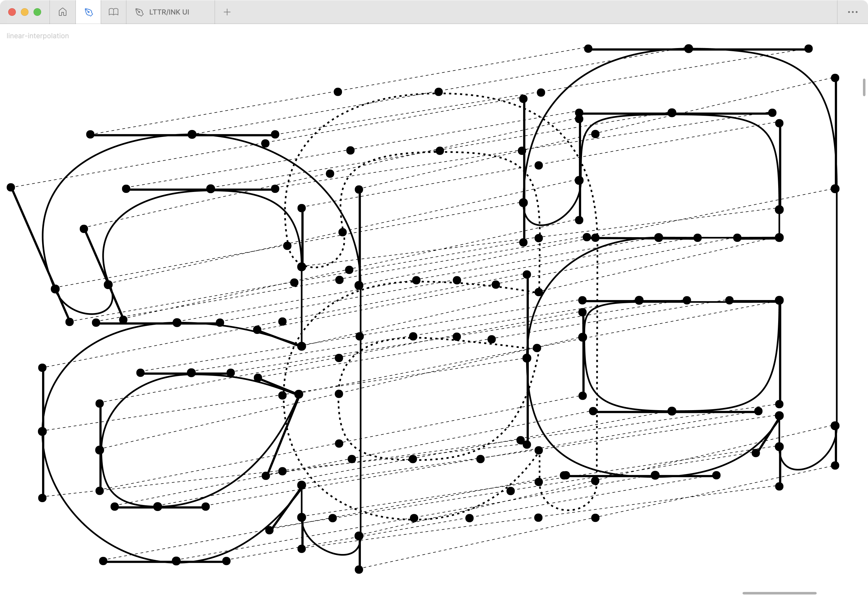Add a new tab with plus button
Viewport: 868px width, 597px height.
click(227, 12)
